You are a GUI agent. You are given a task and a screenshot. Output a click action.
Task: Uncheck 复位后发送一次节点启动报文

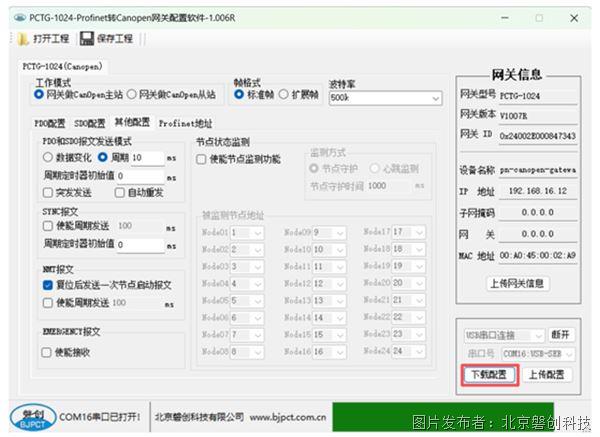pos(48,285)
